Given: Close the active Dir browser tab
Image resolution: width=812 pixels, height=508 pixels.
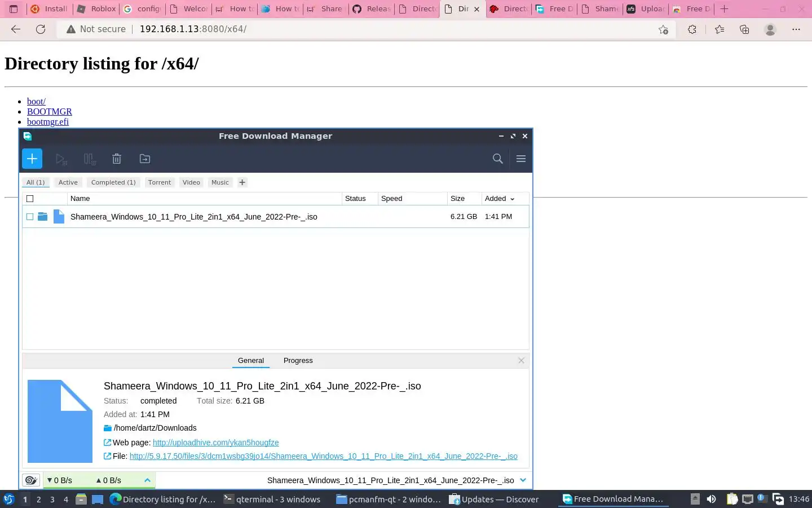Looking at the screenshot, I should point(476,9).
